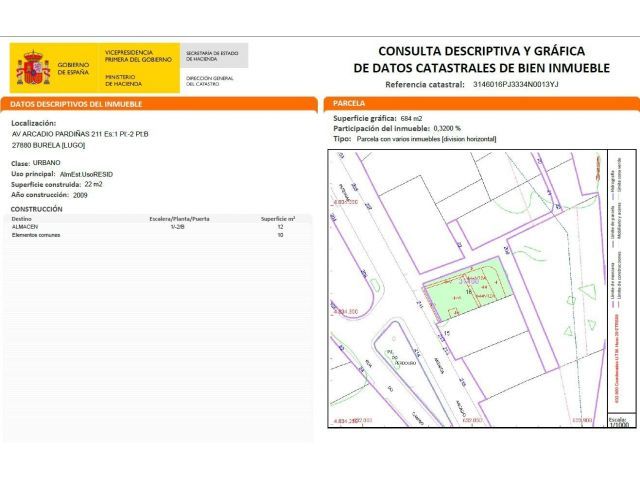Select cadastral reference 3146016PJ3334N0013YJ
640x480 pixels.
tap(515, 84)
